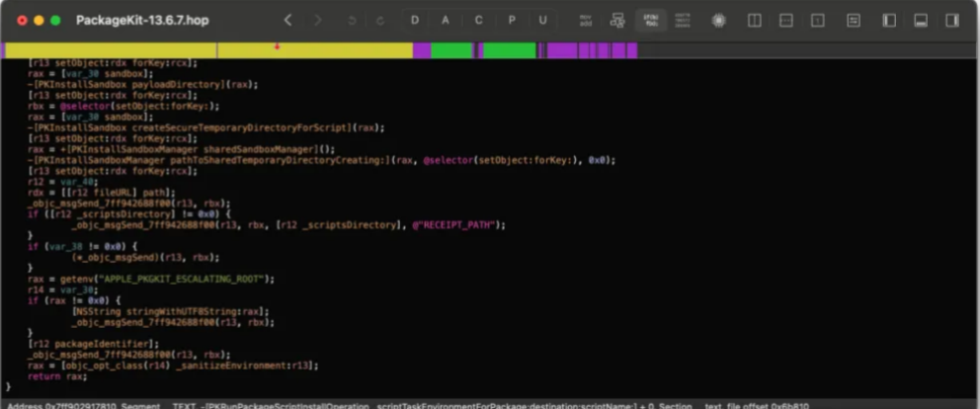Click 'rbx = @selector(setObject:forKey:)' line
Viewport: 980px width, 409px height.
coord(123,107)
